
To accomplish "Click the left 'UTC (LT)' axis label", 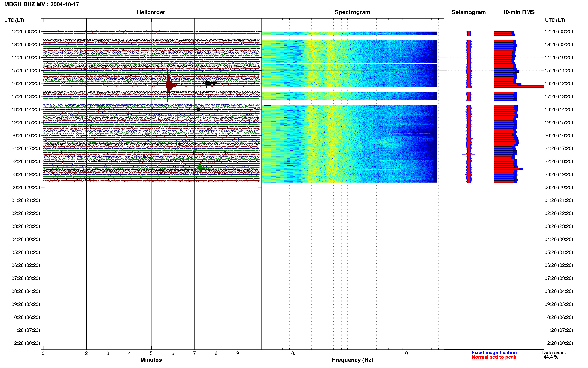I will (14, 20).
